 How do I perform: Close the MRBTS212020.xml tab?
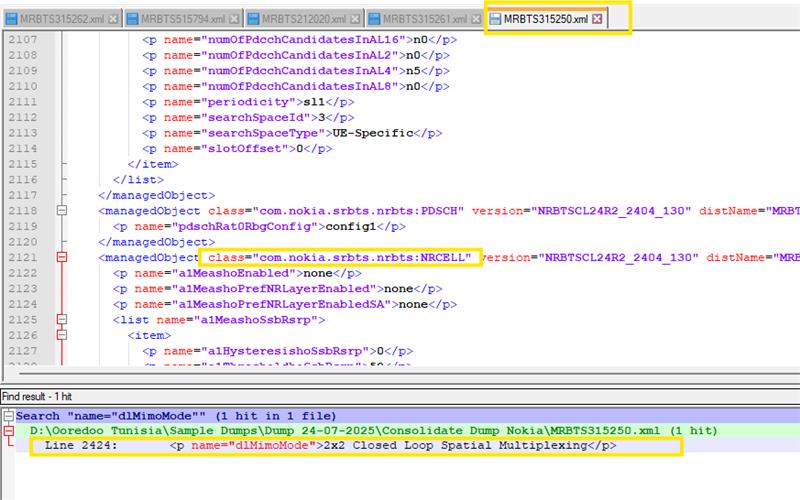point(354,19)
